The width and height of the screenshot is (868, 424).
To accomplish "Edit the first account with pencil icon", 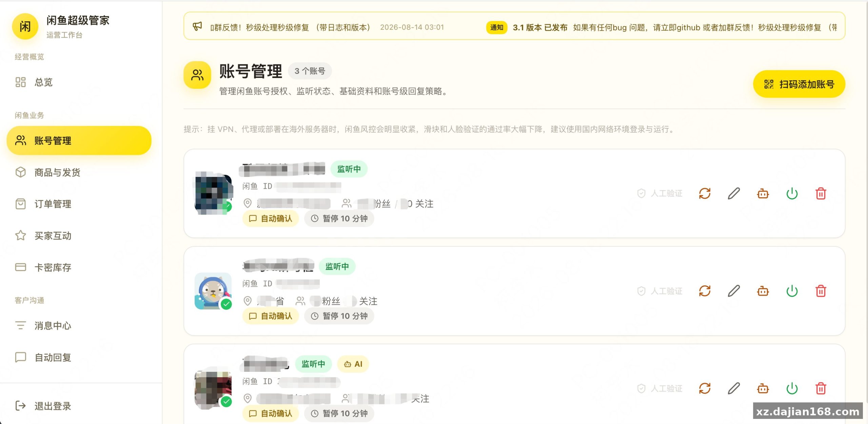I will [734, 194].
